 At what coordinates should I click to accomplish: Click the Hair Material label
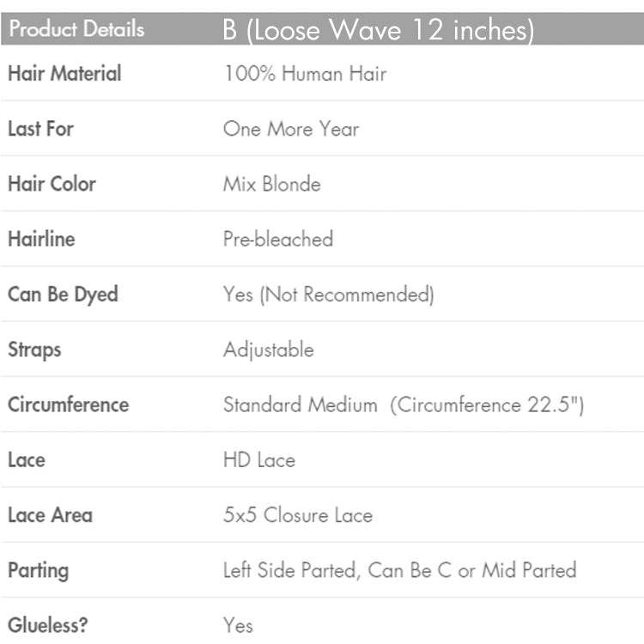pos(64,74)
